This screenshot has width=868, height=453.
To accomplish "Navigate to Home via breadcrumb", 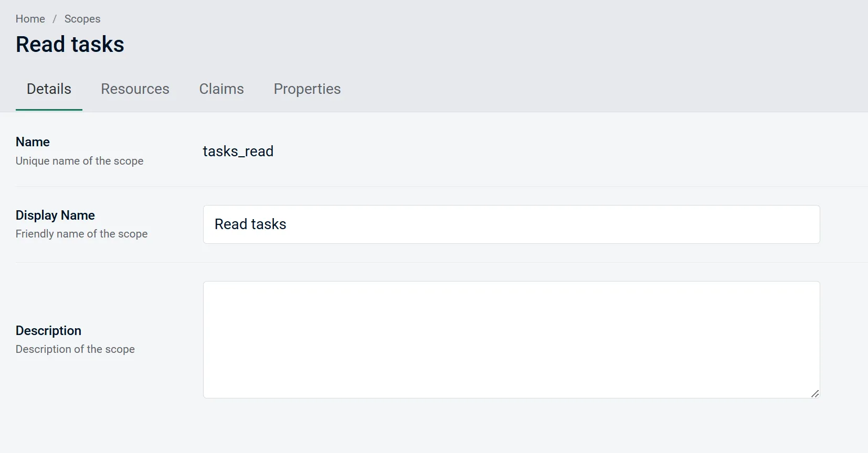I will point(30,19).
